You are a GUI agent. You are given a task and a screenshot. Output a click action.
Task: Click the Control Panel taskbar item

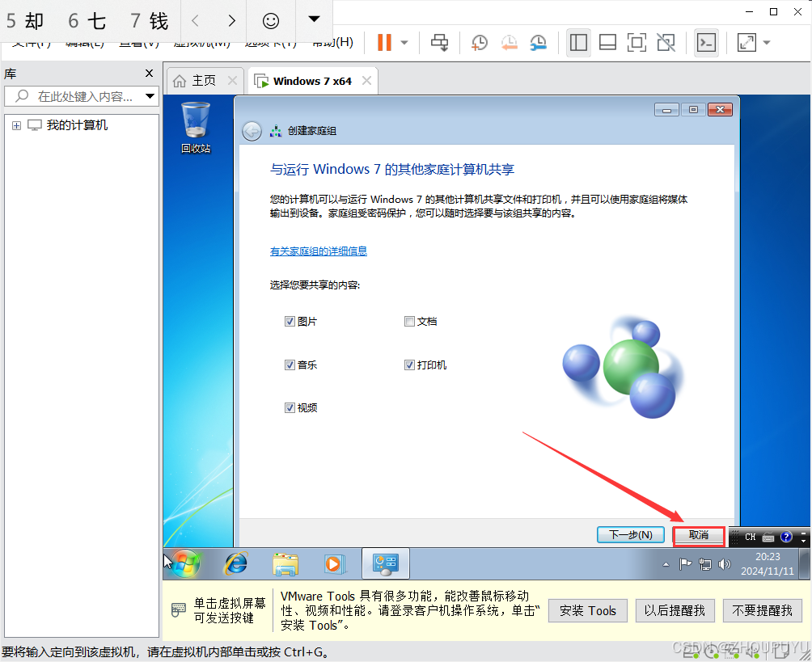pyautogui.click(x=386, y=563)
